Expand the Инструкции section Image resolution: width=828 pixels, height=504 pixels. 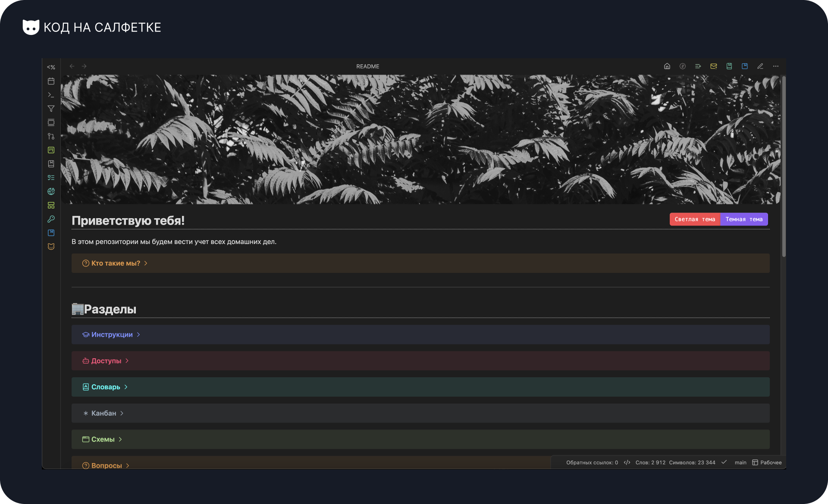pyautogui.click(x=112, y=335)
